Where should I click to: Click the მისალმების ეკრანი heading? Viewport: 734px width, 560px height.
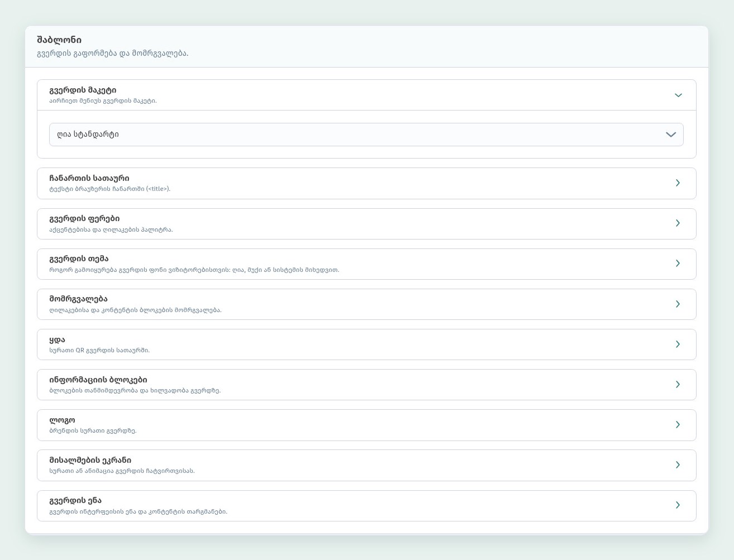tap(90, 461)
